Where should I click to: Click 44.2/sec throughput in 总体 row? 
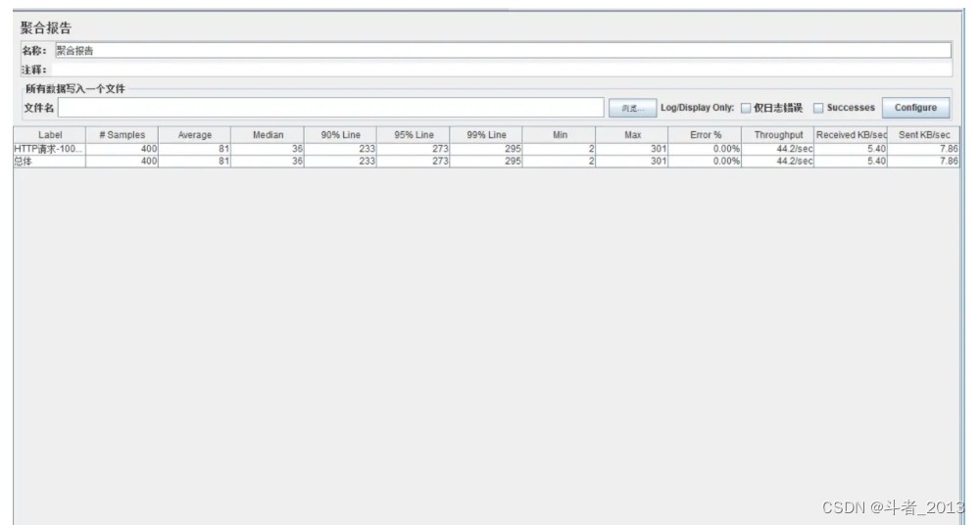point(795,162)
